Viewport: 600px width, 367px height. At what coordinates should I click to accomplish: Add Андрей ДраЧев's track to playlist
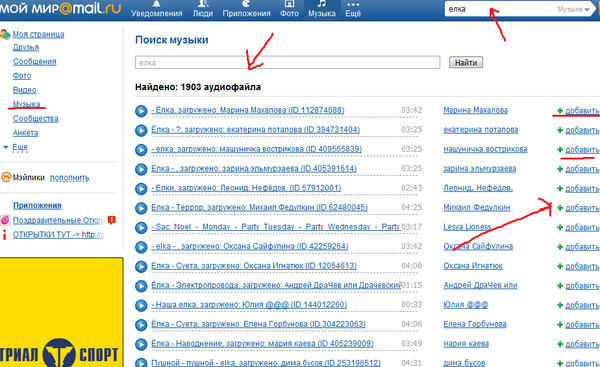[578, 286]
